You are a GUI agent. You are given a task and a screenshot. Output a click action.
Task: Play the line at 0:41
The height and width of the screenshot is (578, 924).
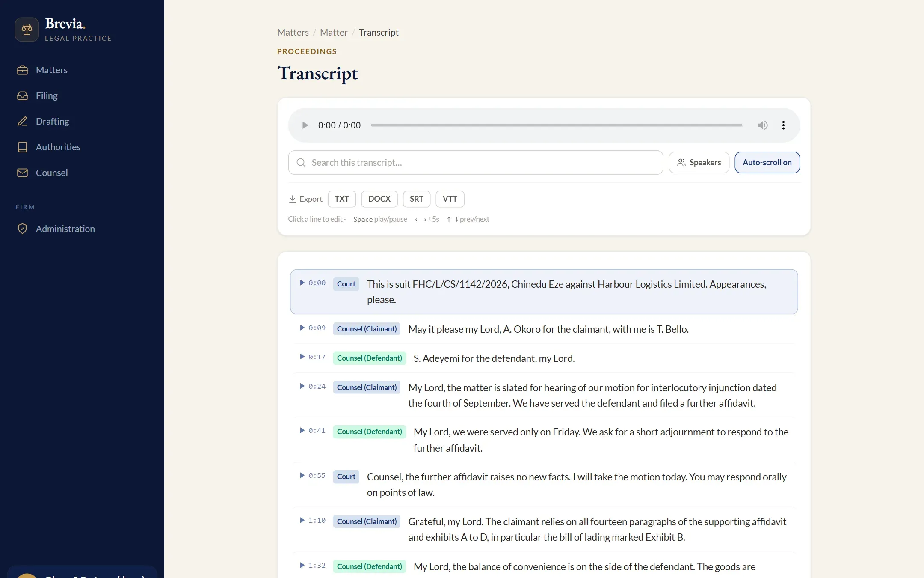[302, 431]
